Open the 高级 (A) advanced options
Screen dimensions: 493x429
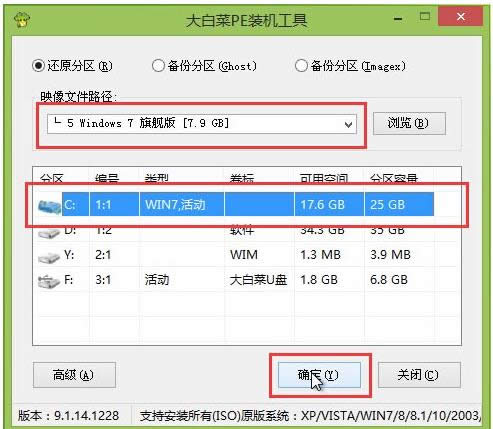(x=74, y=375)
